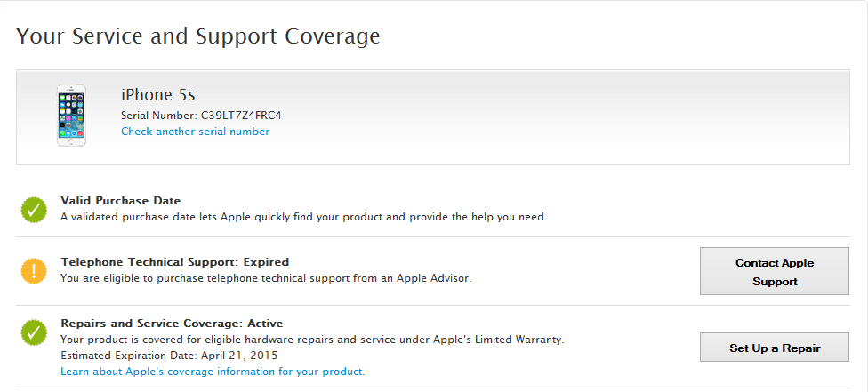Click the Valid Purchase Date heading

pyautogui.click(x=121, y=200)
